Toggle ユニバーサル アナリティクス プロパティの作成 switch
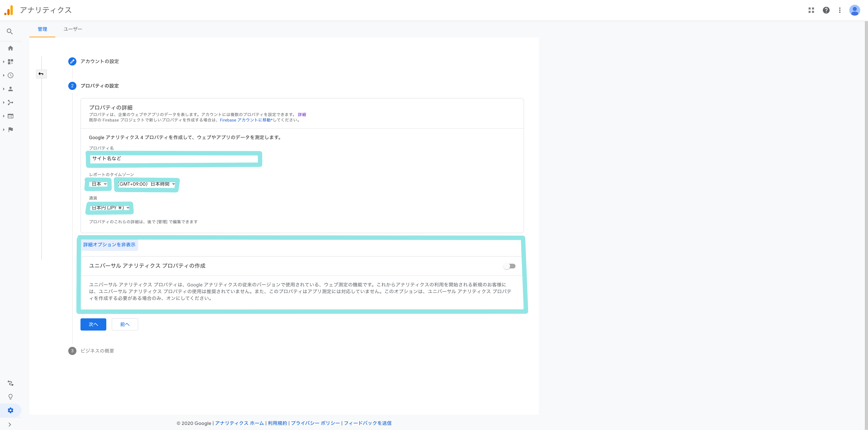868x430 pixels. pyautogui.click(x=509, y=266)
